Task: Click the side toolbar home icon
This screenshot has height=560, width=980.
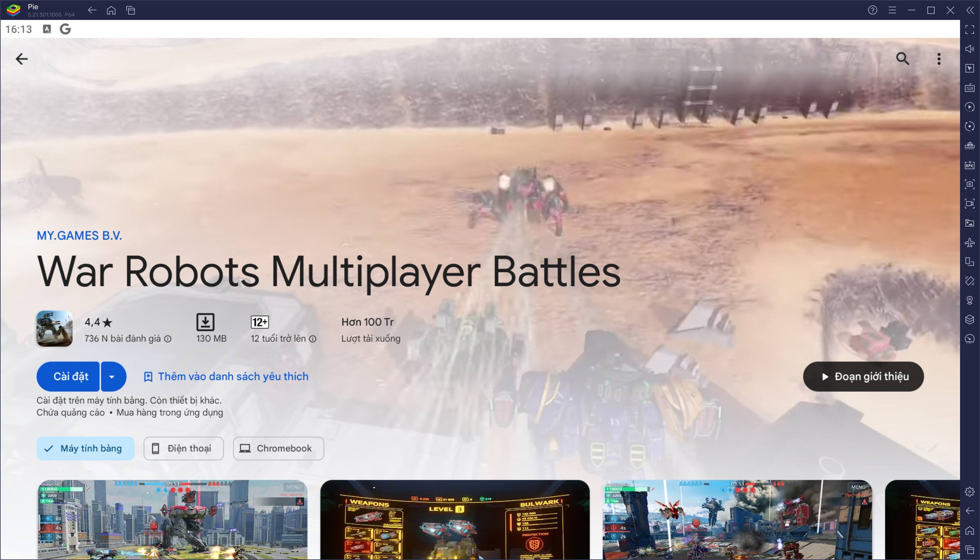Action: [970, 530]
